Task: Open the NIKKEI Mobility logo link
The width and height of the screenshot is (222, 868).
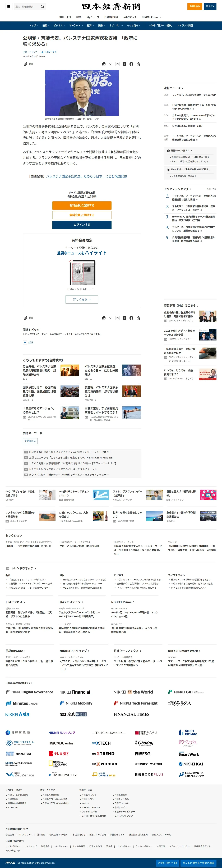Action: point(76,703)
